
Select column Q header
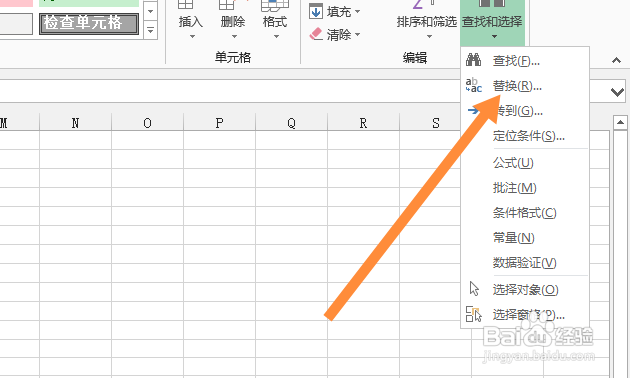291,123
